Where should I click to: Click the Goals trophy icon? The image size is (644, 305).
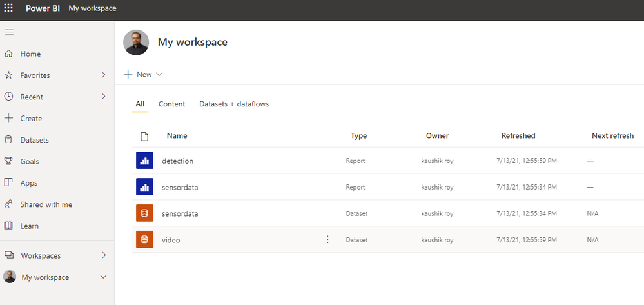point(9,161)
